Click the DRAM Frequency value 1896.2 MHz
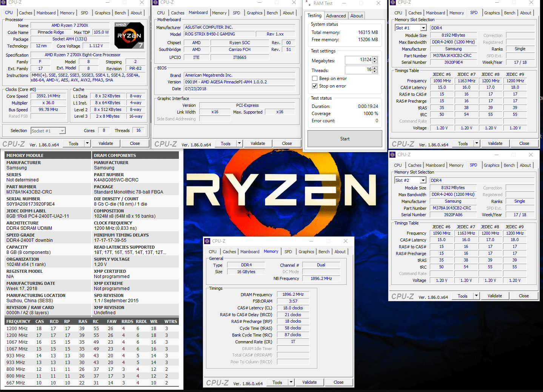The height and width of the screenshot is (392, 543). [293, 294]
